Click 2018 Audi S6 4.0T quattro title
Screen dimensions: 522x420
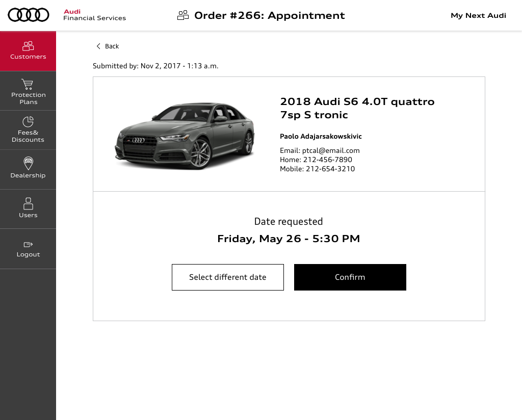tap(357, 108)
